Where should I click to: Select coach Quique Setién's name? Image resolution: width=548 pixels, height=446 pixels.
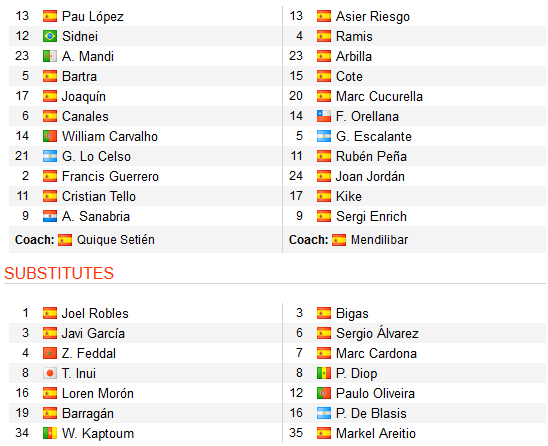tap(116, 240)
